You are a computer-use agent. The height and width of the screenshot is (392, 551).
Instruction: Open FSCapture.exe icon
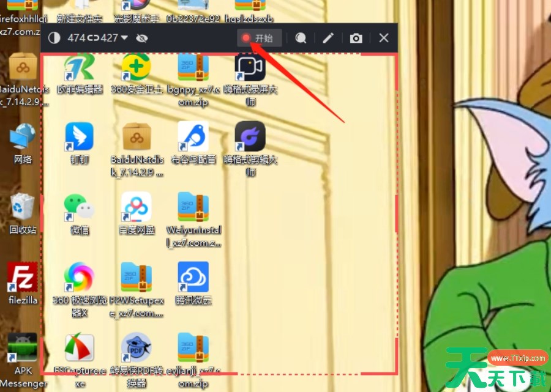[80, 360]
